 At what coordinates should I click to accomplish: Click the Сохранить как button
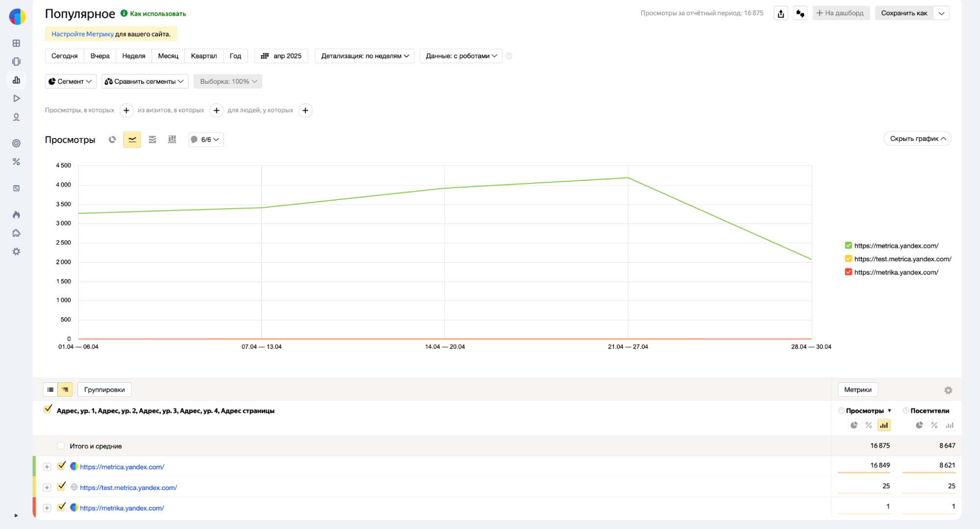click(x=904, y=13)
